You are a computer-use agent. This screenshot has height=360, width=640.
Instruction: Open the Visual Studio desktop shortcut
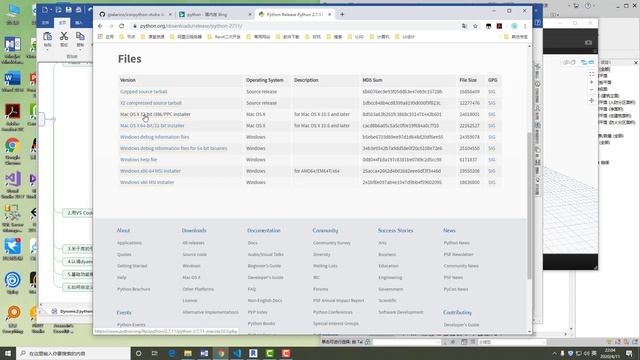(x=13, y=185)
